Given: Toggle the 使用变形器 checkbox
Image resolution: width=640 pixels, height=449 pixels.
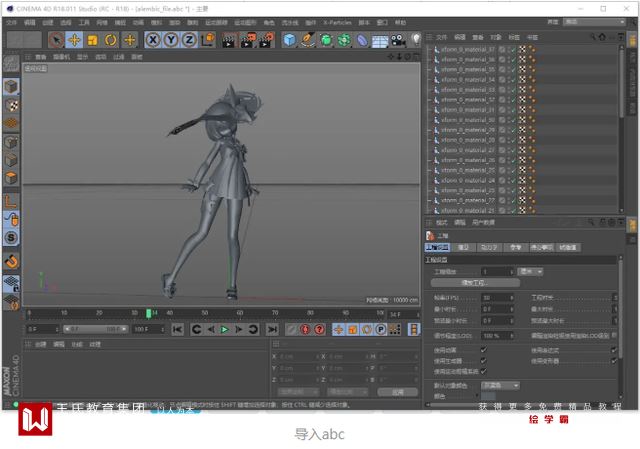Looking at the screenshot, I should tap(613, 360).
